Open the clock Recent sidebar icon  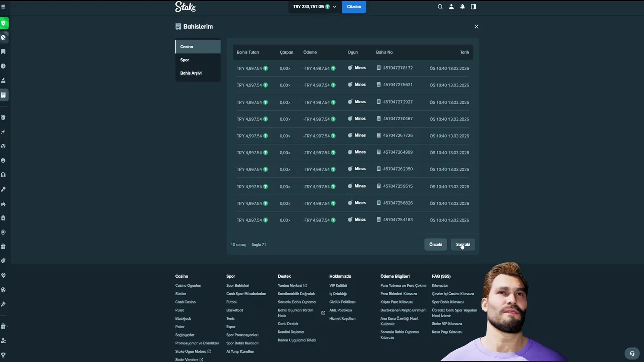pyautogui.click(x=3, y=66)
